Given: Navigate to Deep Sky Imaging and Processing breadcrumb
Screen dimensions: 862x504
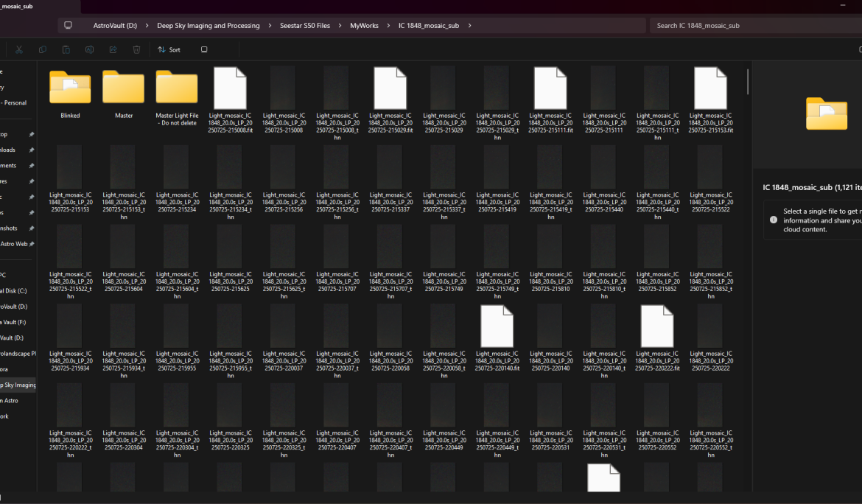Looking at the screenshot, I should (x=208, y=26).
